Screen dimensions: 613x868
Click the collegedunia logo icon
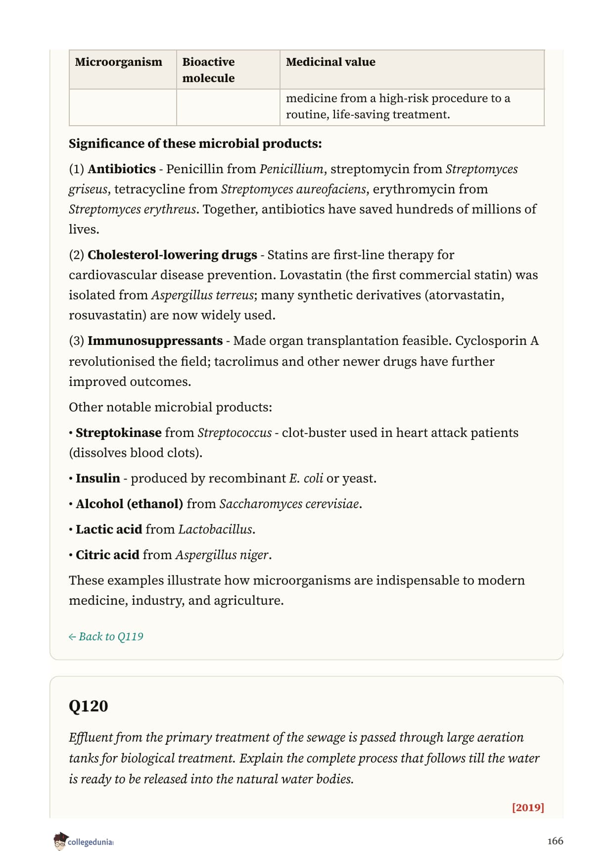(x=60, y=841)
